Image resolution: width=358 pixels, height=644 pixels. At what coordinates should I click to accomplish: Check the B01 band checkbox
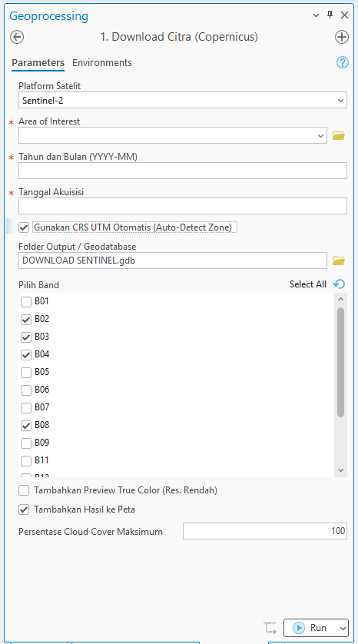[x=26, y=302]
